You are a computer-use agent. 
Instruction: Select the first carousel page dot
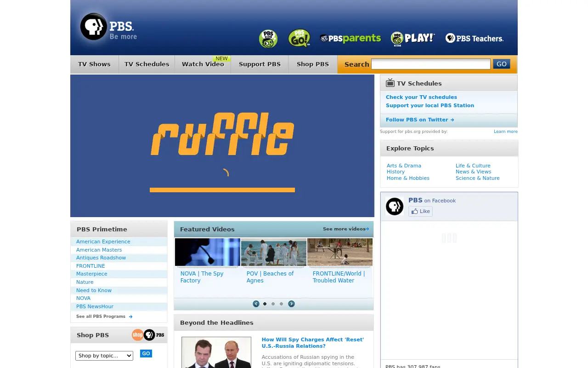tap(265, 304)
